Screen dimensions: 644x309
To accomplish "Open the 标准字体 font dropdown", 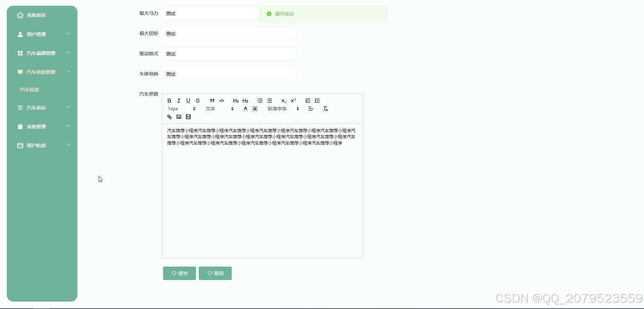I will (x=283, y=109).
